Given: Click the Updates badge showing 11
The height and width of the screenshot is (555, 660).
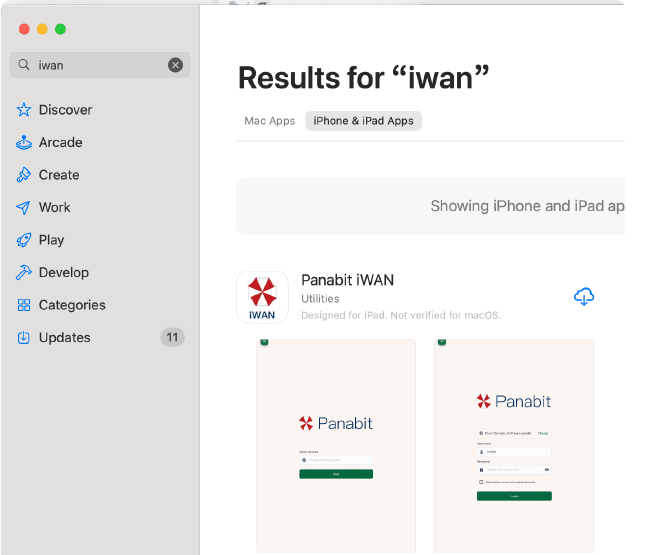Looking at the screenshot, I should 172,338.
